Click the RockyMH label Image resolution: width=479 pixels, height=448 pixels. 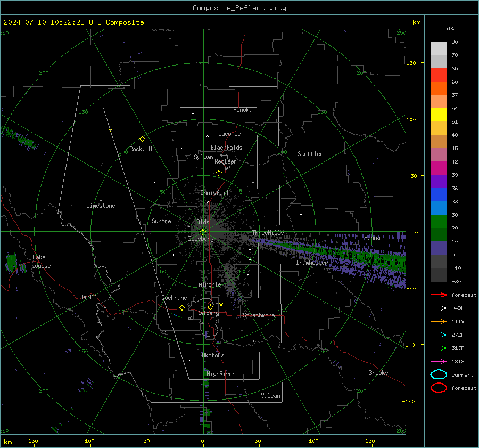tap(141, 149)
